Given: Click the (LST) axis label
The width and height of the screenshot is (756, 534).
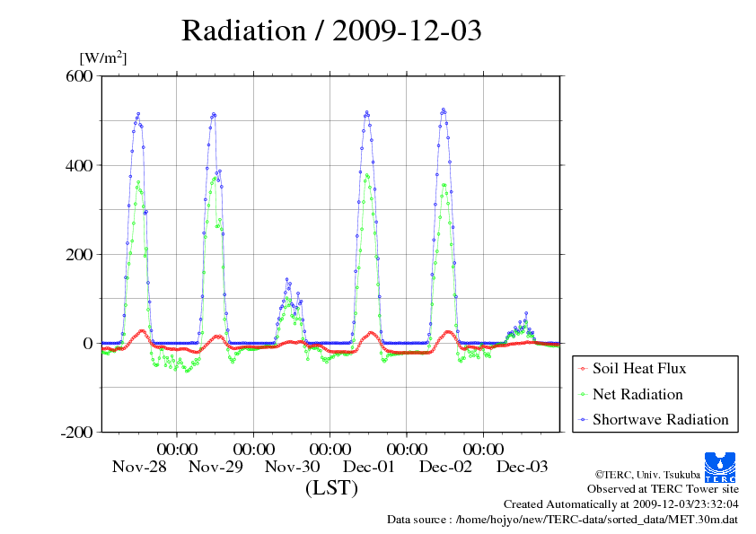Looking at the screenshot, I should pos(331,487).
